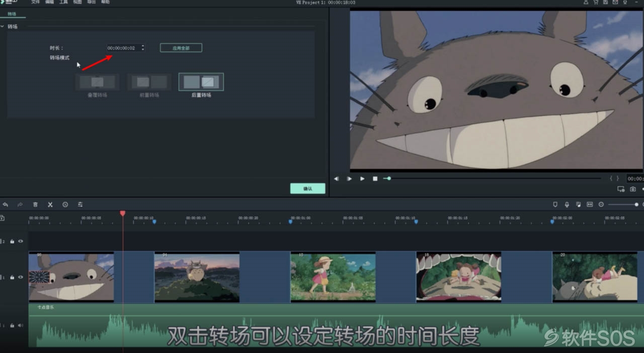Image resolution: width=644 pixels, height=353 pixels.
Task: Click the Totoro face clip thumbnail
Action: coord(71,277)
